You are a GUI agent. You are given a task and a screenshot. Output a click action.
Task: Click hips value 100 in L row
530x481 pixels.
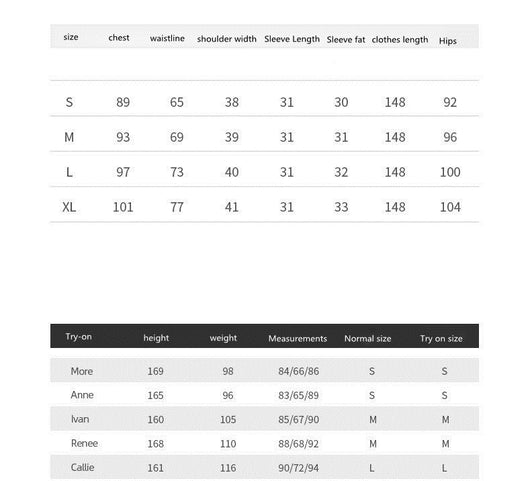(450, 172)
